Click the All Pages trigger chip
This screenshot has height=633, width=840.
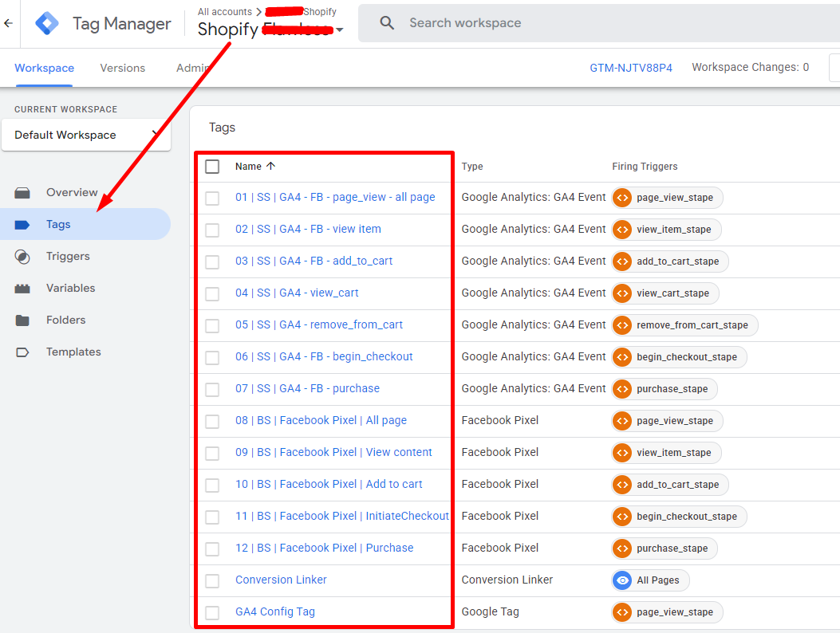[650, 580]
